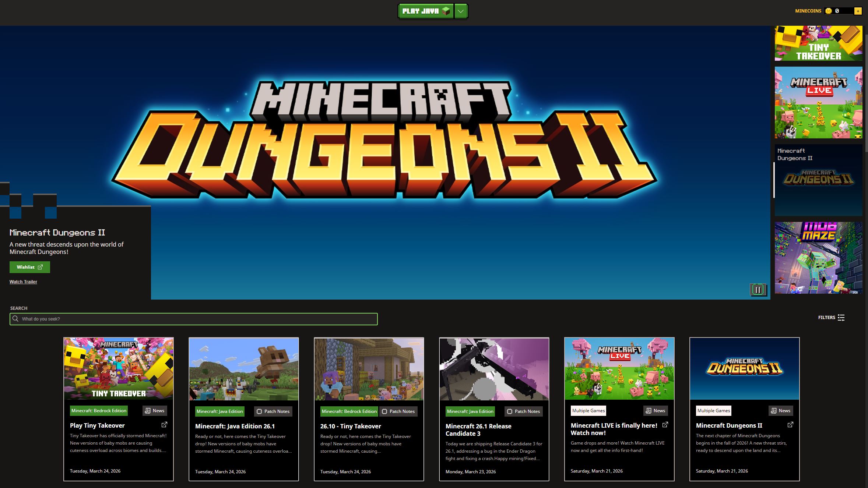
Task: Select the Minecraft Live carousel thumbnail
Action: coord(818,102)
